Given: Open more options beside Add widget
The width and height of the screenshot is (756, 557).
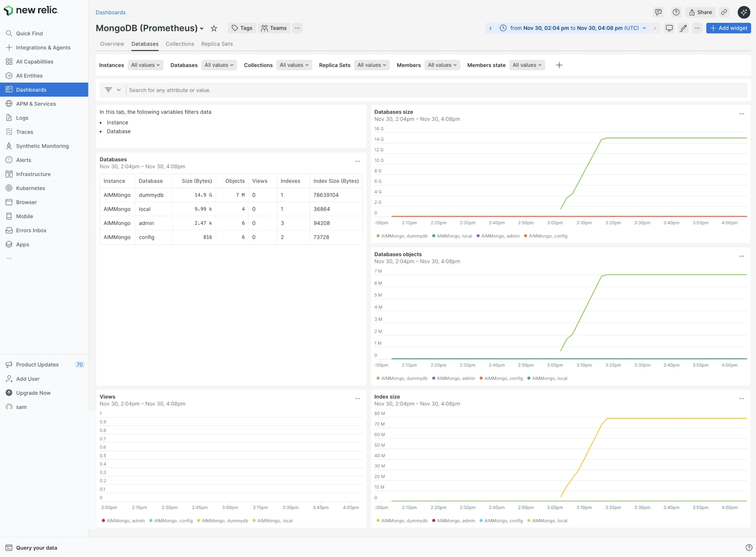Looking at the screenshot, I should [697, 28].
